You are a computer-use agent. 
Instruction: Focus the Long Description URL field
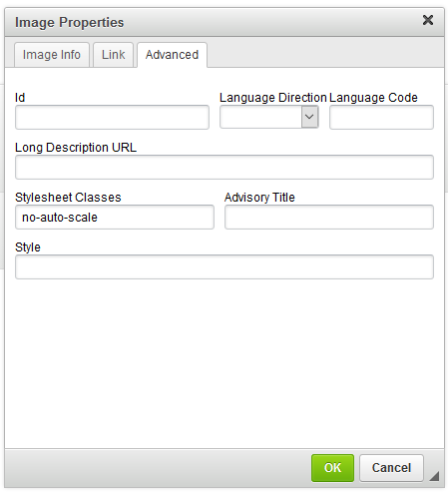pos(224,168)
